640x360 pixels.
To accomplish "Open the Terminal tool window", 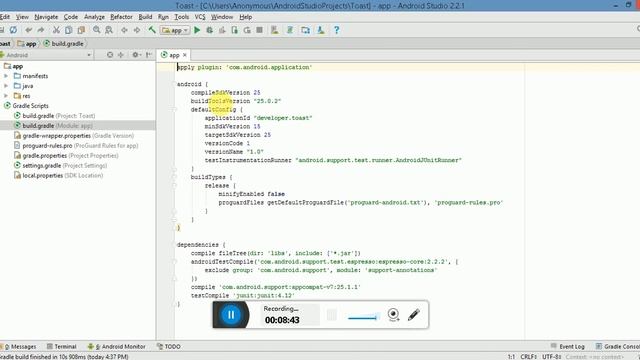I will pos(62,347).
